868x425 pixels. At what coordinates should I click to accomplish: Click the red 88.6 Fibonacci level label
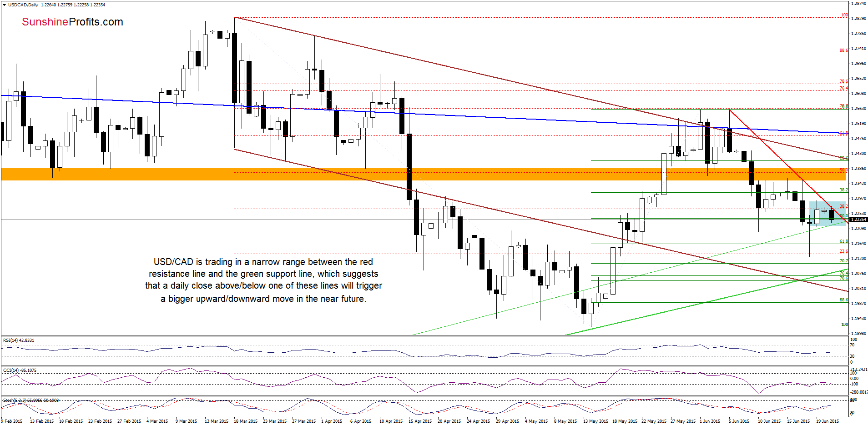(x=844, y=50)
